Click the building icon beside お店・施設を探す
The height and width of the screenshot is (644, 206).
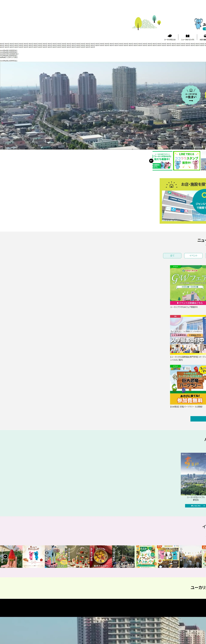point(171,185)
